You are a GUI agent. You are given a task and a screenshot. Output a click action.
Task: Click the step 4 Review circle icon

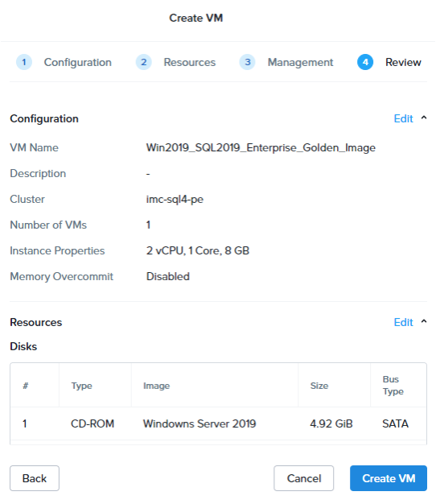click(365, 62)
